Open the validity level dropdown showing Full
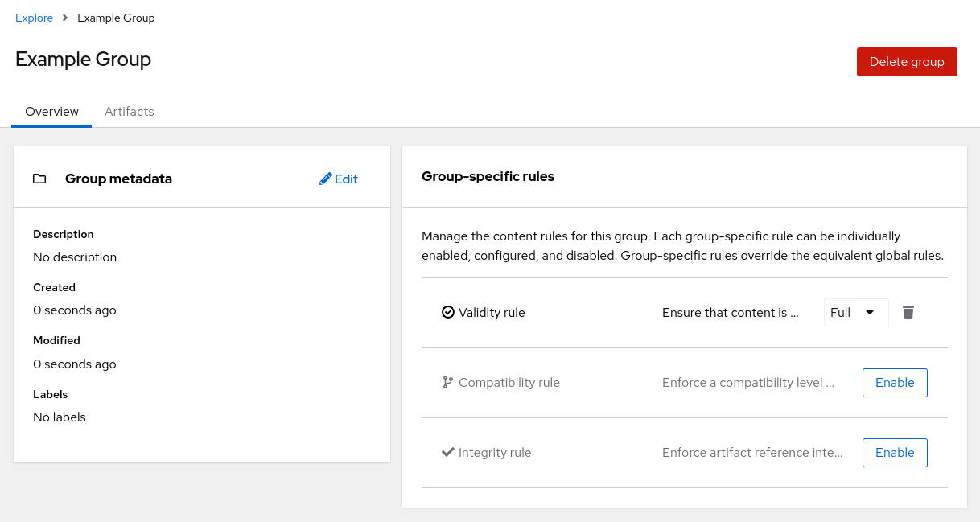The width and height of the screenshot is (980, 522). click(856, 312)
